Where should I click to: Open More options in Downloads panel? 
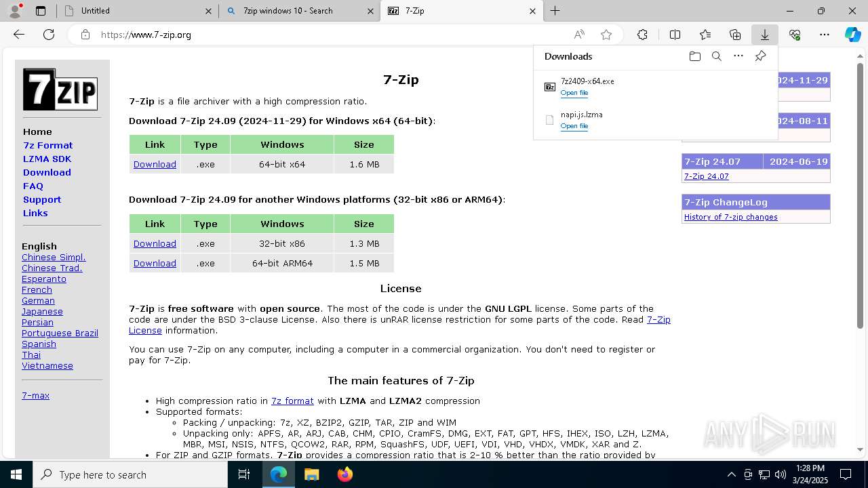click(x=738, y=56)
